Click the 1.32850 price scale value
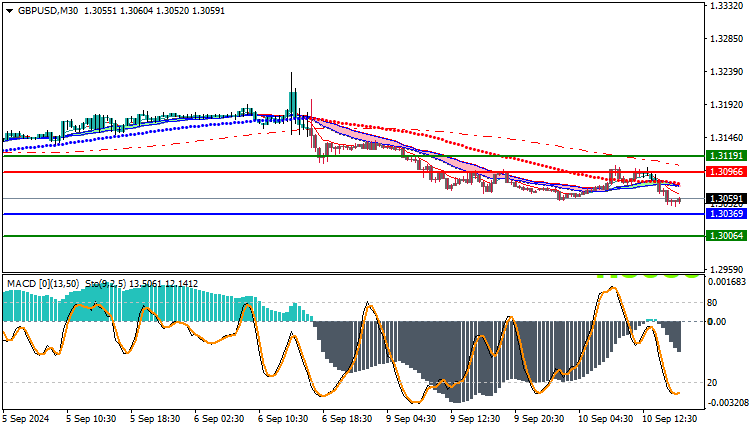The image size is (750, 430). click(x=727, y=39)
